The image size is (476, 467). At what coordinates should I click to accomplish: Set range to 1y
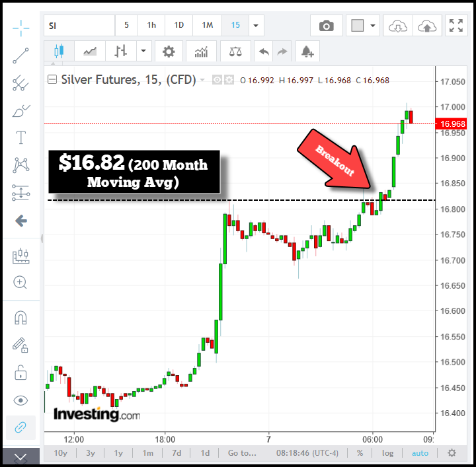pyautogui.click(x=118, y=453)
